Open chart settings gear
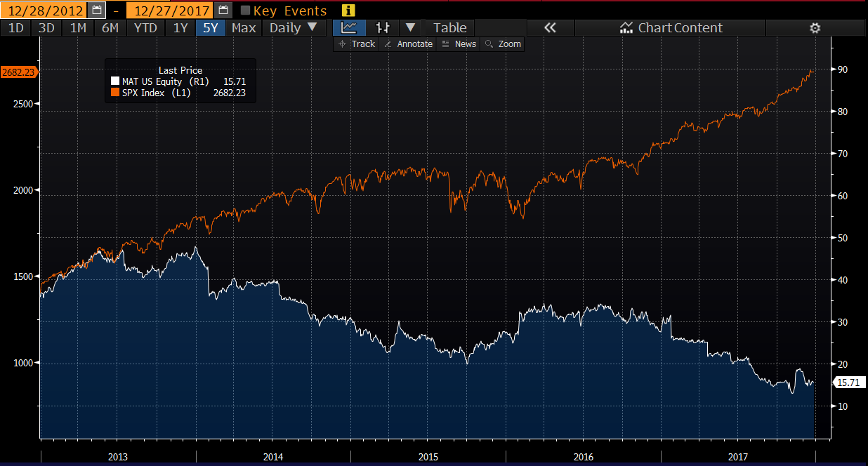Screen dimensions: 868x466 (x=815, y=28)
